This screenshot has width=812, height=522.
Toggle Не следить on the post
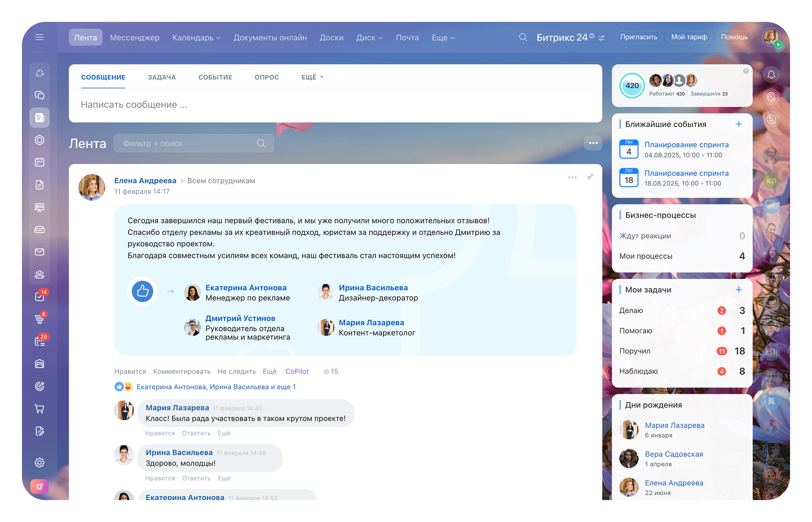[x=236, y=371]
